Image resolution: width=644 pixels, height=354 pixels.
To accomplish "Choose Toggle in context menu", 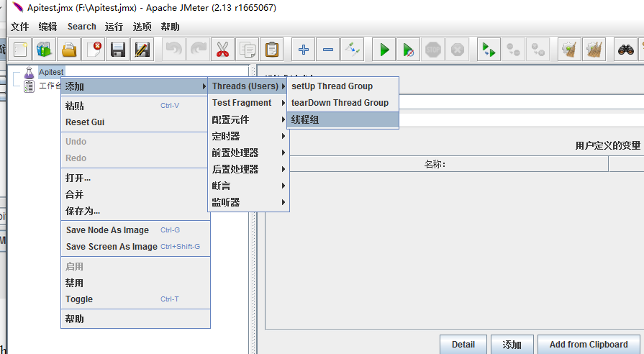I will (135, 299).
